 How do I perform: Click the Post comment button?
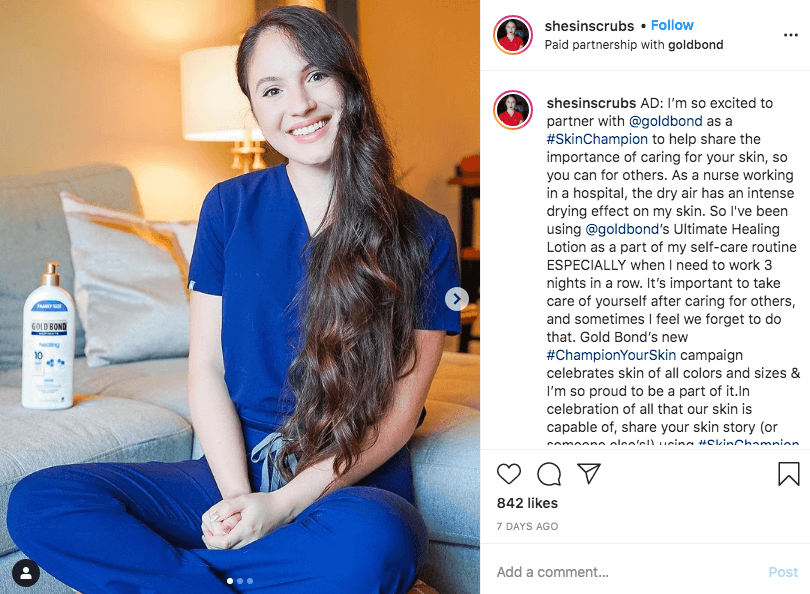pos(783,572)
